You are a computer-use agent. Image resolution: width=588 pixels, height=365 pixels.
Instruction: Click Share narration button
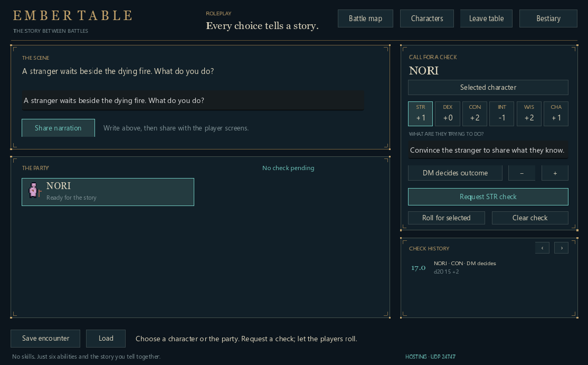click(x=58, y=128)
